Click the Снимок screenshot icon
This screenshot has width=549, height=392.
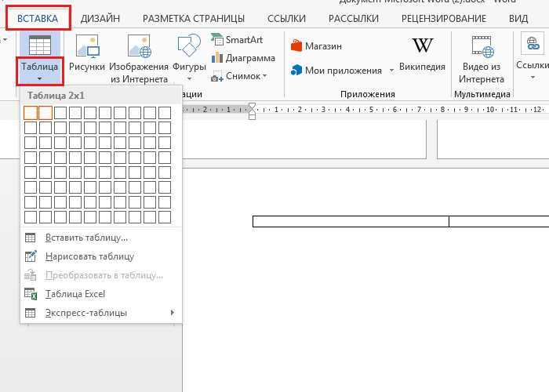pyautogui.click(x=217, y=77)
